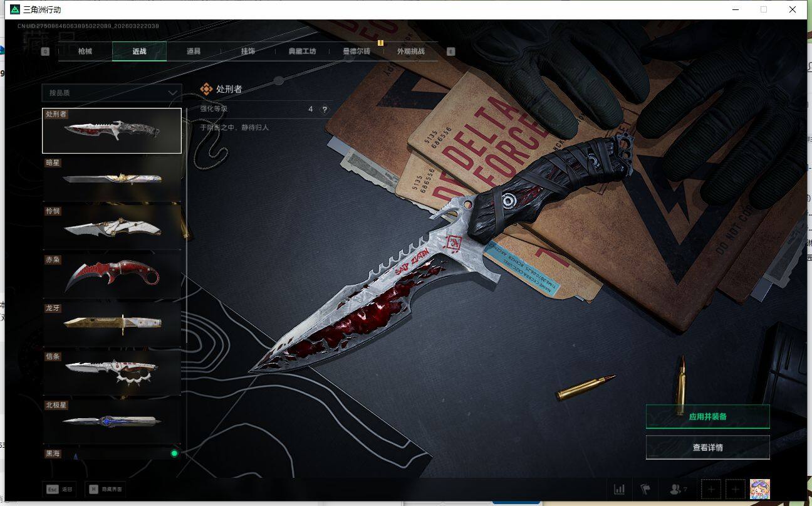Screen dimensions: 812x506
Task: Go to the 典藏工坊 workshop tab
Action: (302, 51)
